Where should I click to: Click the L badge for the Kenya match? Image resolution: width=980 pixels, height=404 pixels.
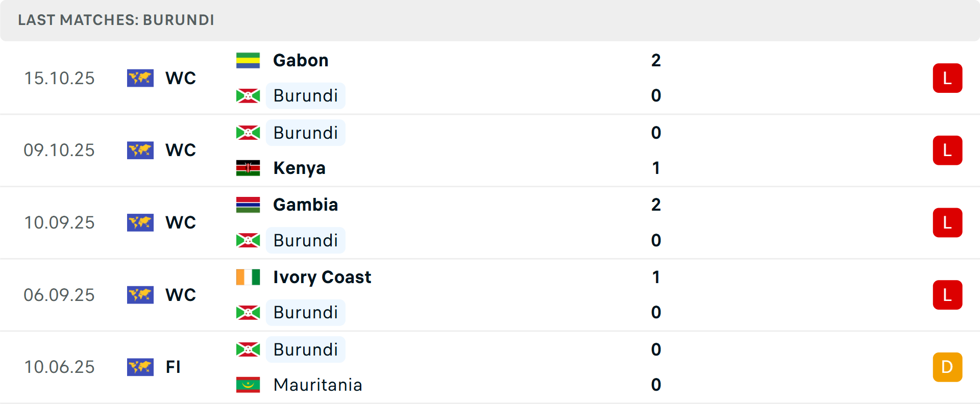(947, 150)
